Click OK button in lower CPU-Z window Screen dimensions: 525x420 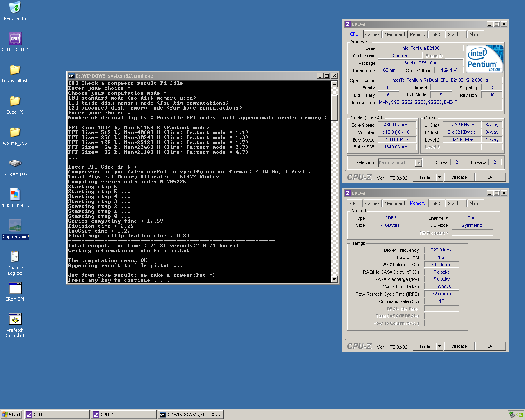490,346
